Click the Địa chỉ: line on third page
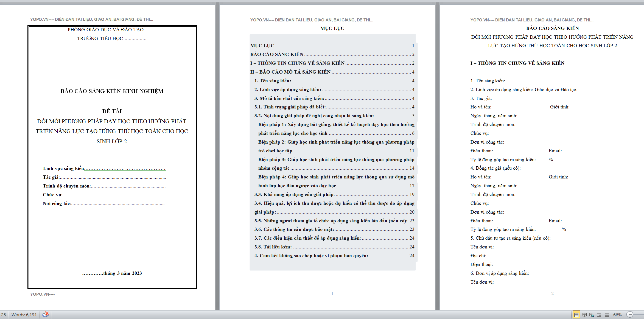Screen dimensions: 644x319 coord(478,256)
